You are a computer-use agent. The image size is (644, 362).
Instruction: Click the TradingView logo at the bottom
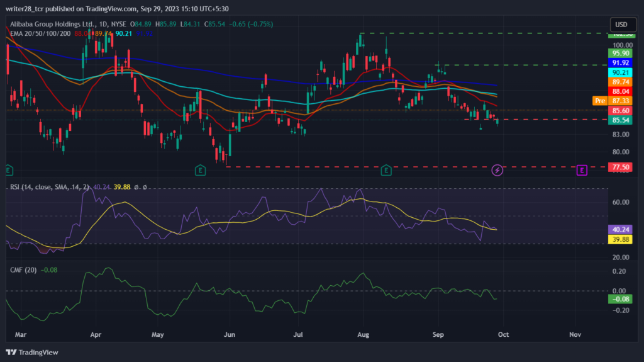32,352
